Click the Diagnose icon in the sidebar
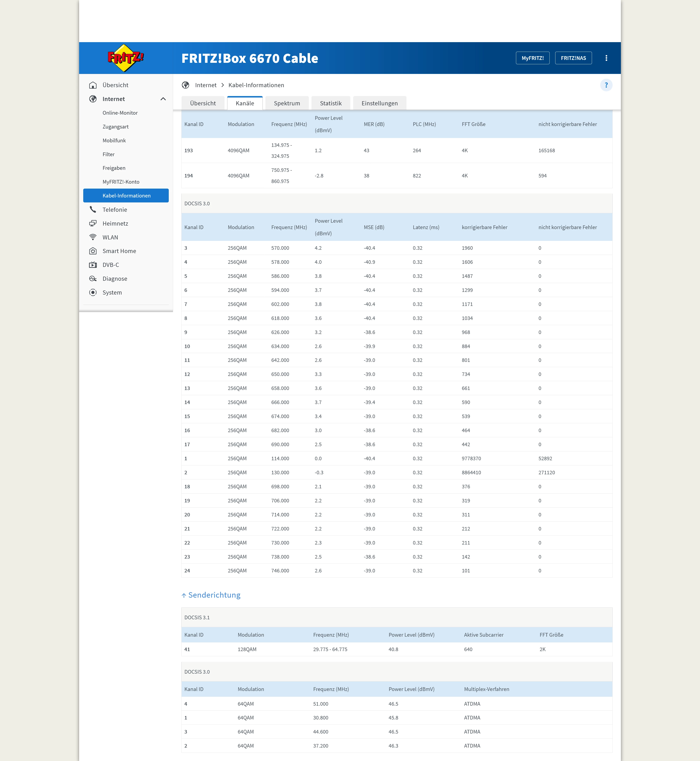This screenshot has height=761, width=700. 93,279
